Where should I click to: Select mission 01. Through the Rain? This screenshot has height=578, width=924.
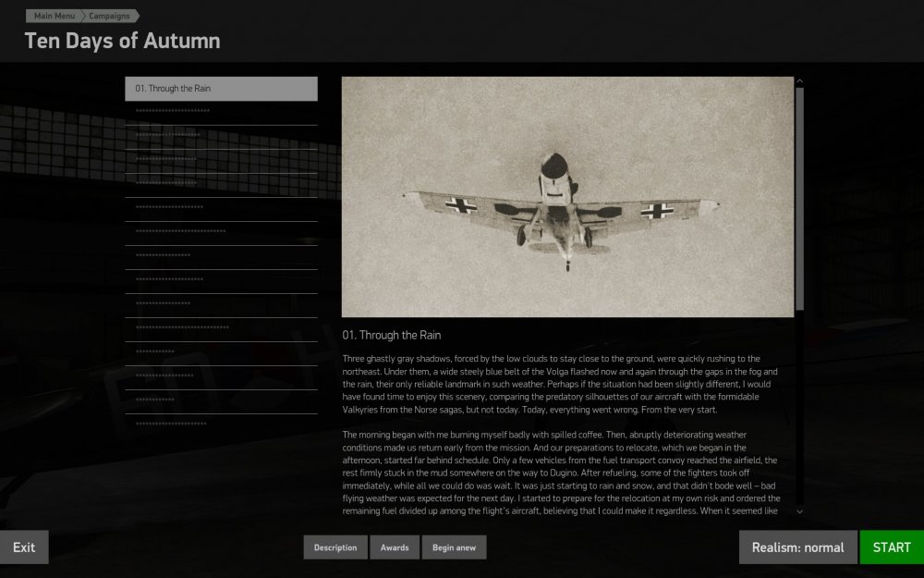pyautogui.click(x=221, y=89)
